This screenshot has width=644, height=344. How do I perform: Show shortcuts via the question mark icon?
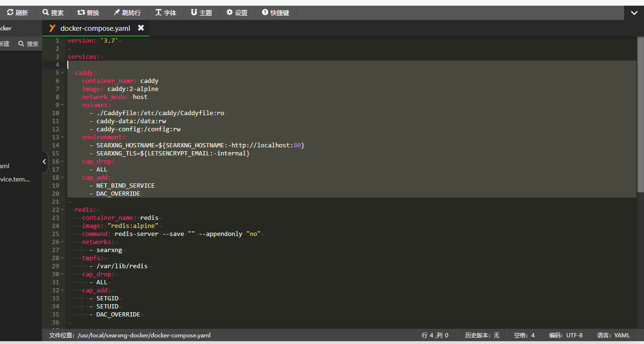[x=265, y=13]
